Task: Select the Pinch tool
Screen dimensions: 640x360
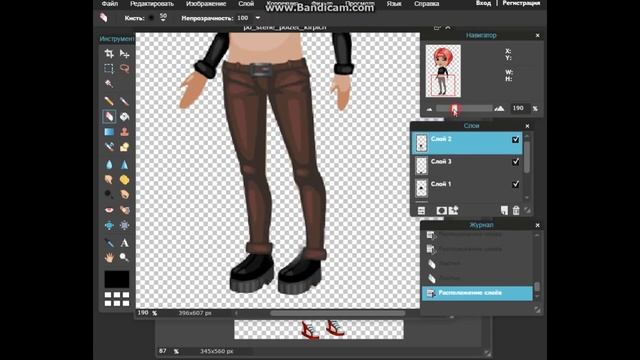Action: 124,225
